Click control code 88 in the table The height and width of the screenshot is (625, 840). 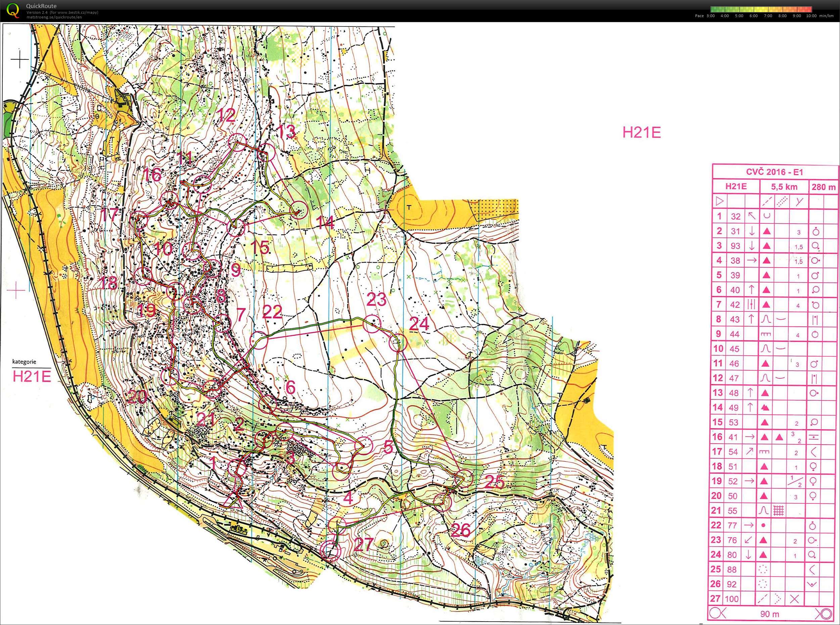(733, 570)
